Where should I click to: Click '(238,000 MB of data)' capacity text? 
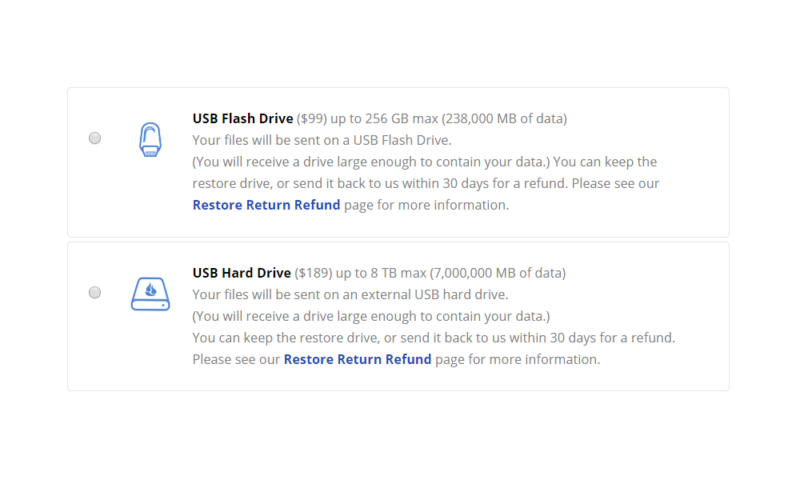pyautogui.click(x=505, y=119)
